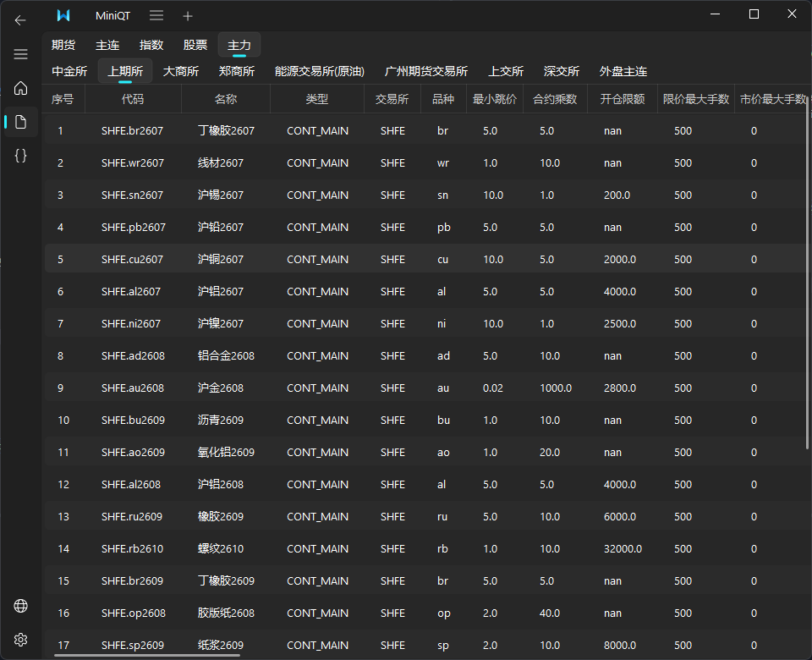This screenshot has width=812, height=660.
Task: Add a new tab with plus icon
Action: (x=188, y=16)
